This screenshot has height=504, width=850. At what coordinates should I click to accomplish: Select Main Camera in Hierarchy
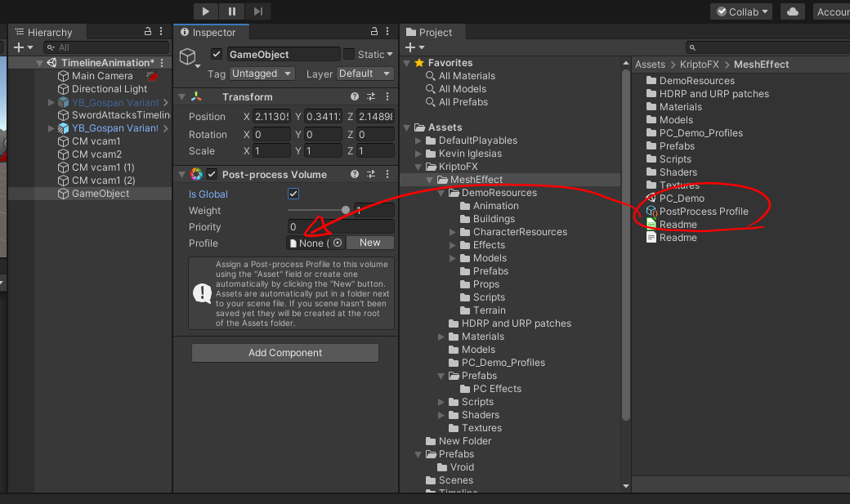(x=102, y=76)
